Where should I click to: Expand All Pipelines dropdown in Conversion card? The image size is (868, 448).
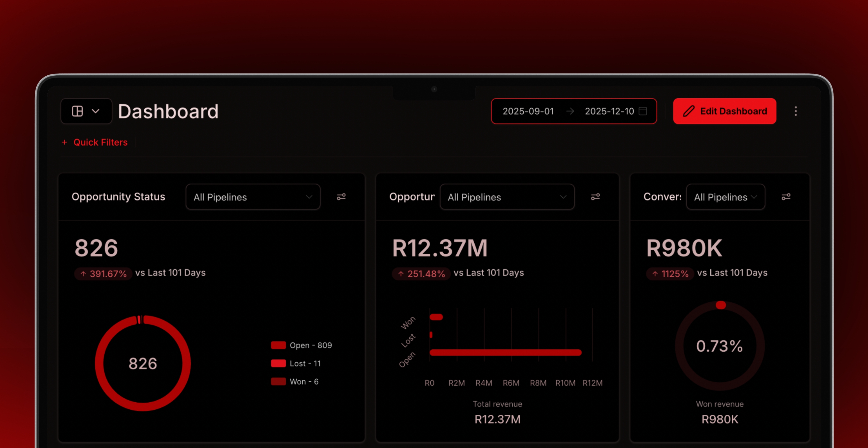[725, 197]
